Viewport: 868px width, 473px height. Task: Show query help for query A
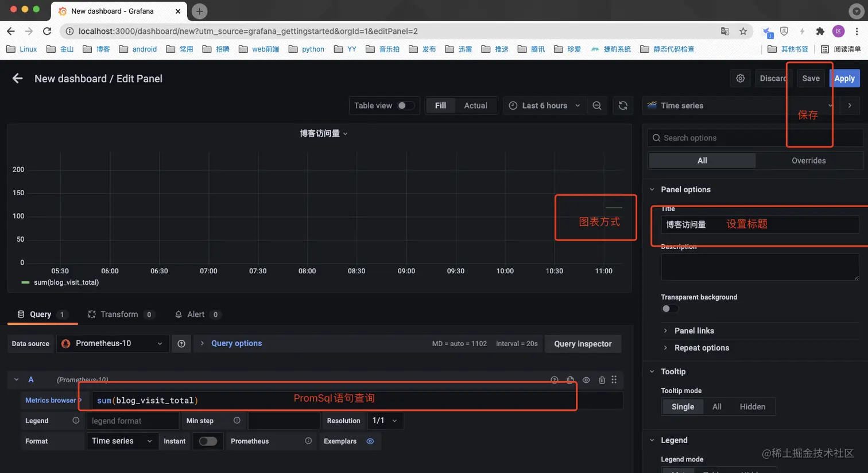click(x=555, y=380)
